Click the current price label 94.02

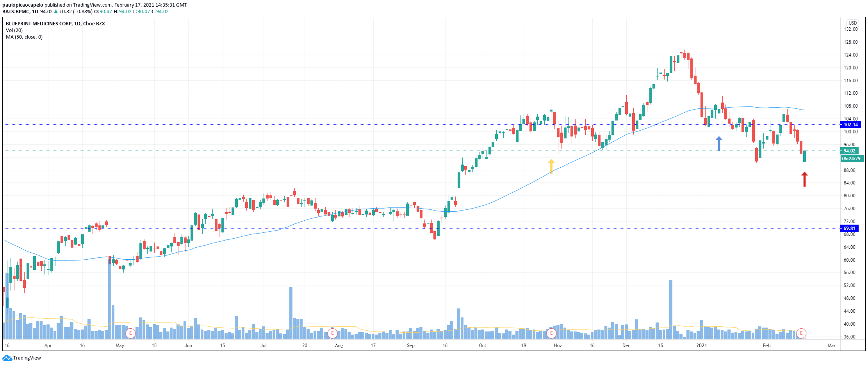coord(849,151)
